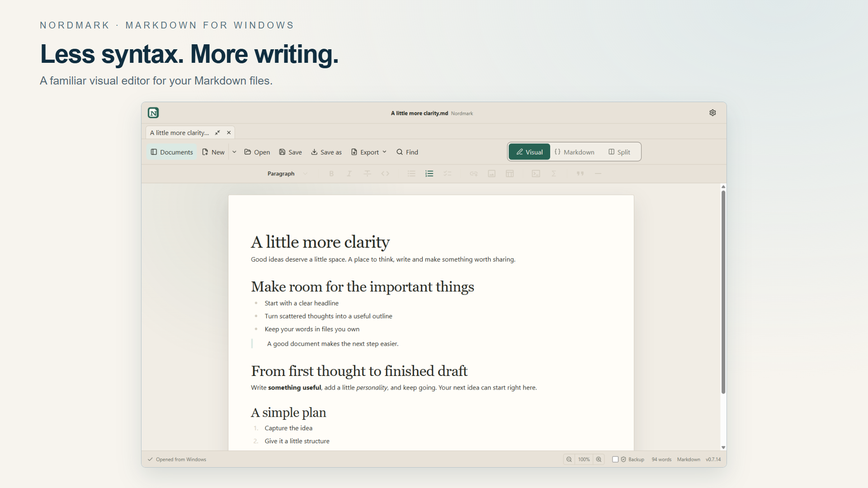Switch to Markdown source mode
868x488 pixels.
(575, 152)
